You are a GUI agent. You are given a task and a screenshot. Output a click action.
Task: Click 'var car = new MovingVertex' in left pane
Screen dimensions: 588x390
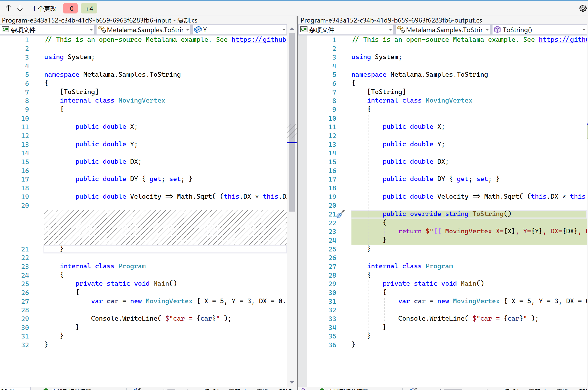(x=188, y=301)
